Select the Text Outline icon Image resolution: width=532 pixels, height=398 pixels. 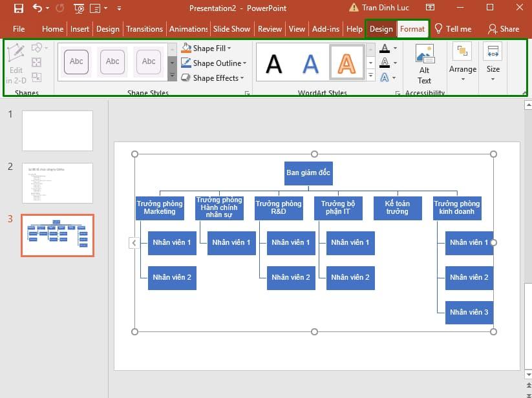click(385, 62)
